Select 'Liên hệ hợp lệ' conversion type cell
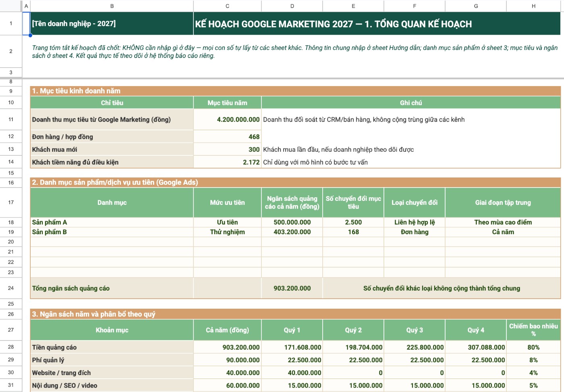 pos(415,222)
